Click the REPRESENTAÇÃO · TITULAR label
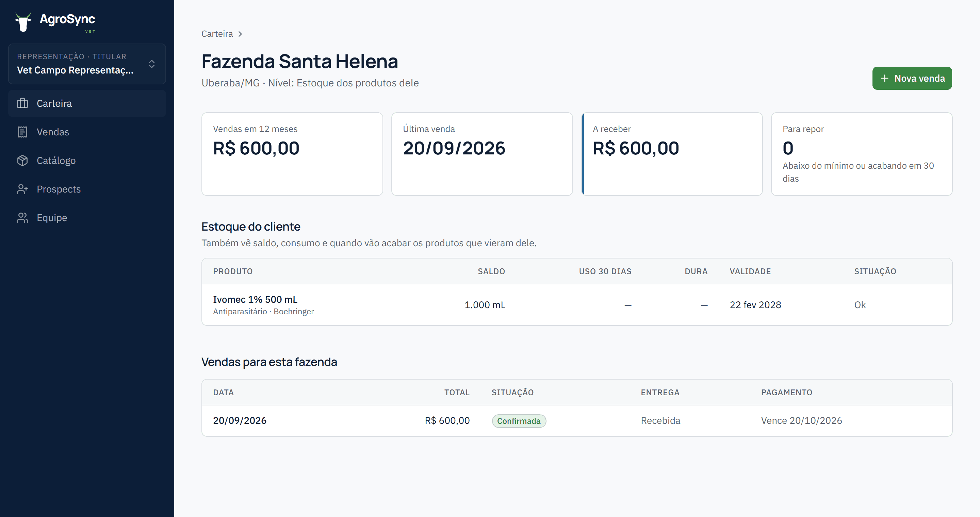 click(71, 57)
